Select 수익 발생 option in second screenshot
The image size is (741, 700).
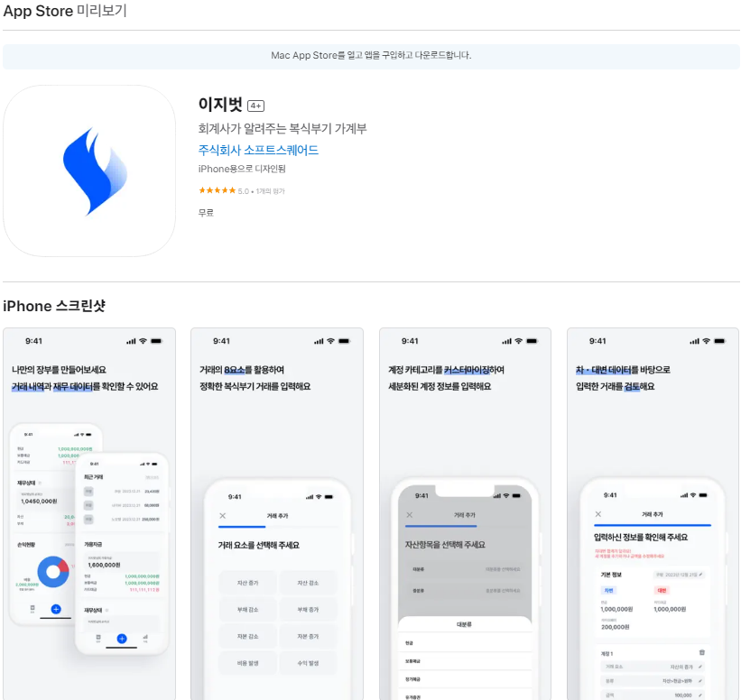tap(308, 663)
